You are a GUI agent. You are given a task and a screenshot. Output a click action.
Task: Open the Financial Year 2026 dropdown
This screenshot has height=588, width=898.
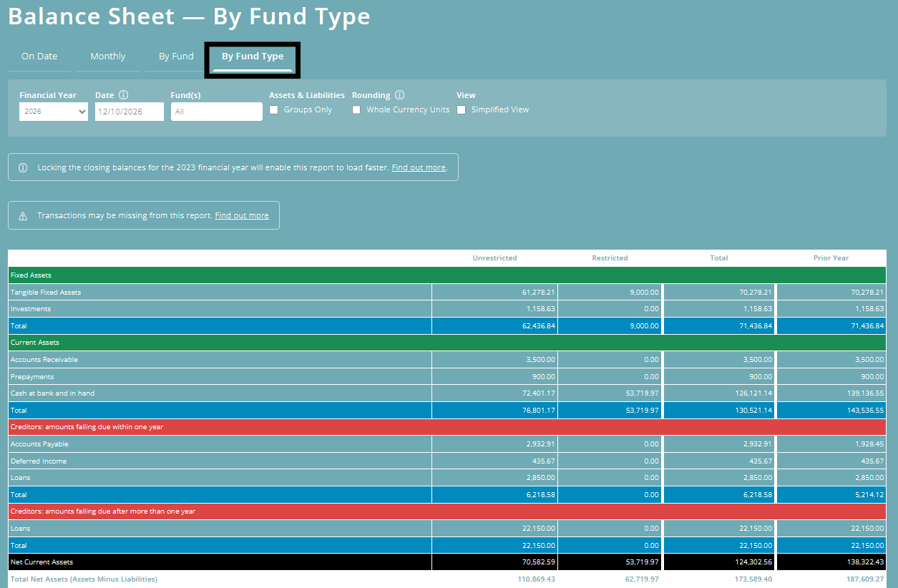click(x=54, y=112)
